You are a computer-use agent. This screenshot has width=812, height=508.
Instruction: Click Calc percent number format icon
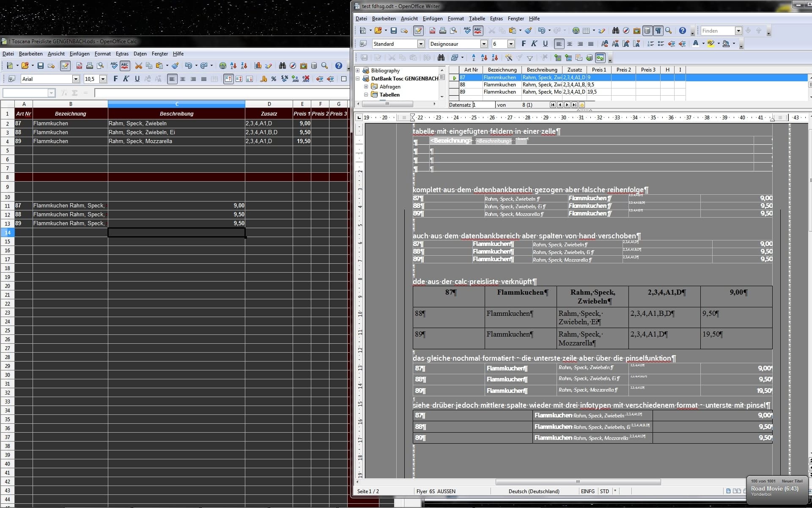pyautogui.click(x=274, y=79)
